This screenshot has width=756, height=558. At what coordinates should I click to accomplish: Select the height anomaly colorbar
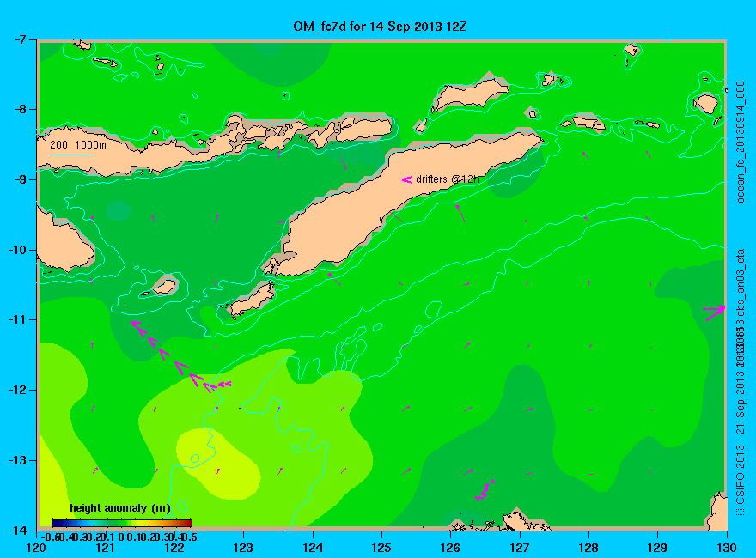coord(122,523)
